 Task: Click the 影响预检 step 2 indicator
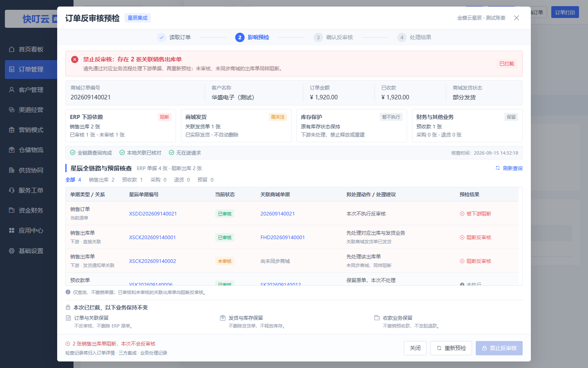pyautogui.click(x=252, y=37)
